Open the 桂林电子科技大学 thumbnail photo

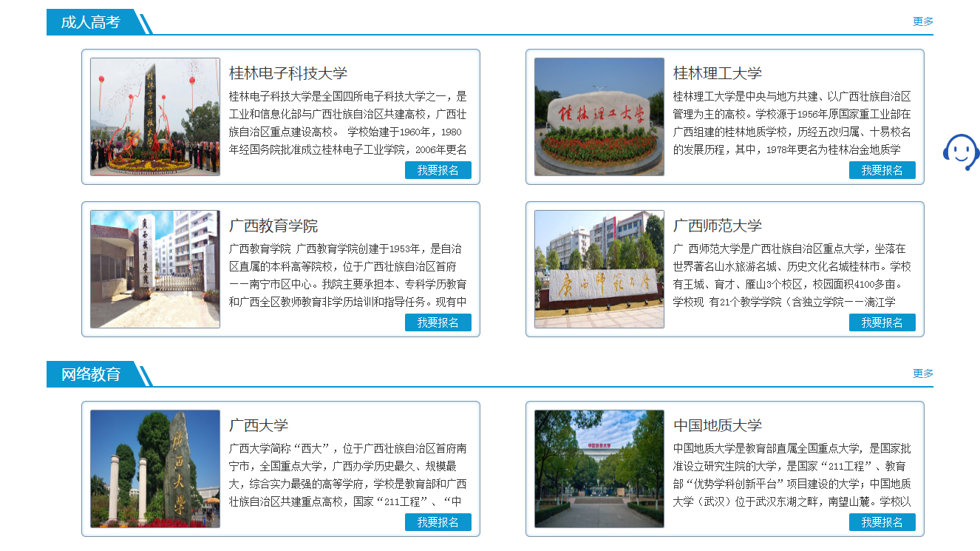tap(155, 117)
